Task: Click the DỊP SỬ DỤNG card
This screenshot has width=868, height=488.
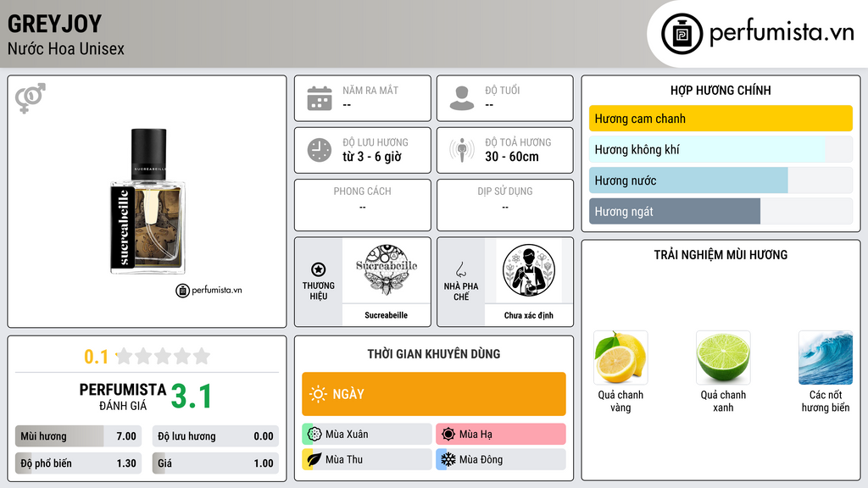Action: [505, 205]
